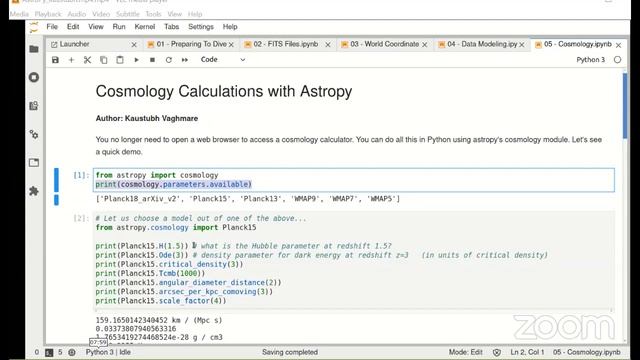Save the notebook with the disk icon
The image size is (640, 360).
pyautogui.click(x=55, y=60)
